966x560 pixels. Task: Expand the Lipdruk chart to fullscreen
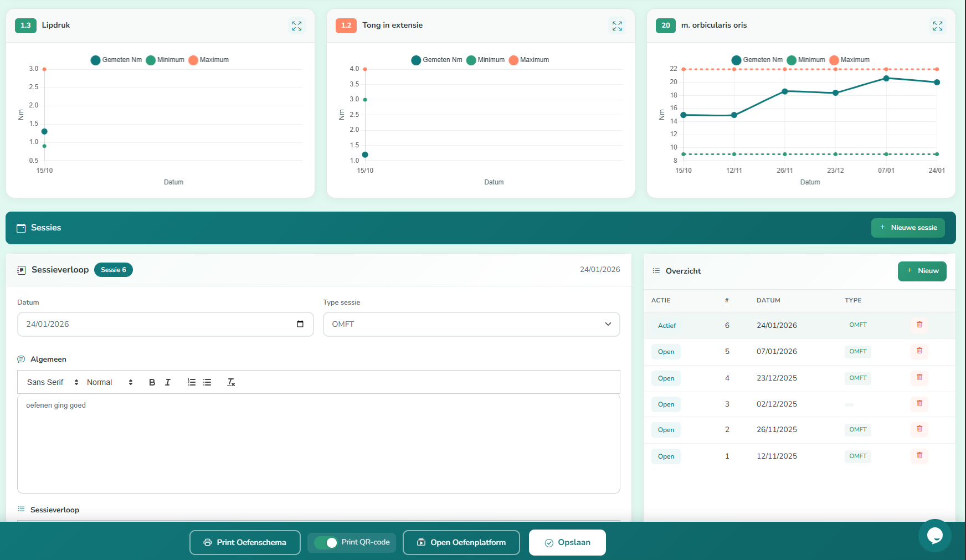[x=297, y=26]
